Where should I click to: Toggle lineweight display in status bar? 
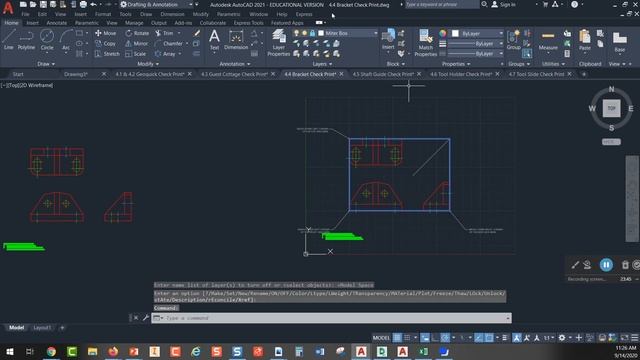pyautogui.click(x=505, y=338)
